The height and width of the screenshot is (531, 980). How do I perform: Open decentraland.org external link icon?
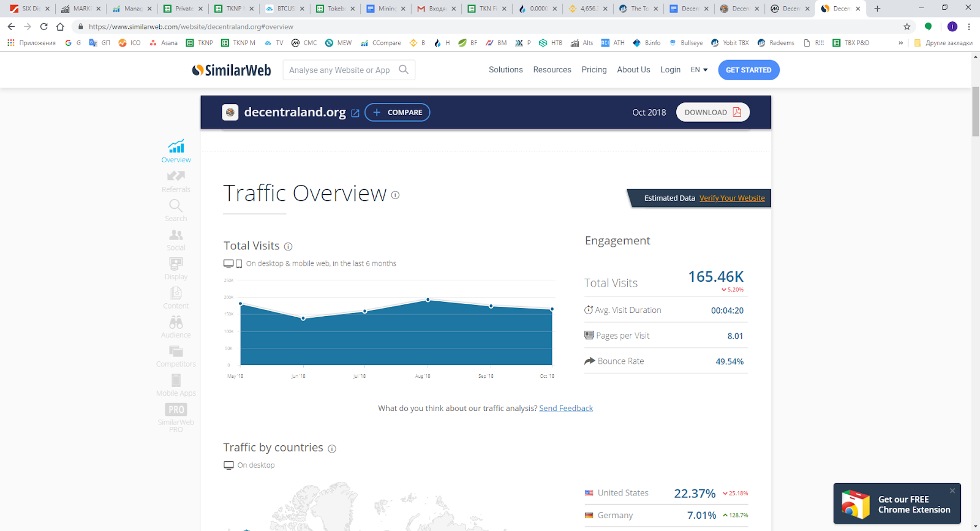click(355, 113)
